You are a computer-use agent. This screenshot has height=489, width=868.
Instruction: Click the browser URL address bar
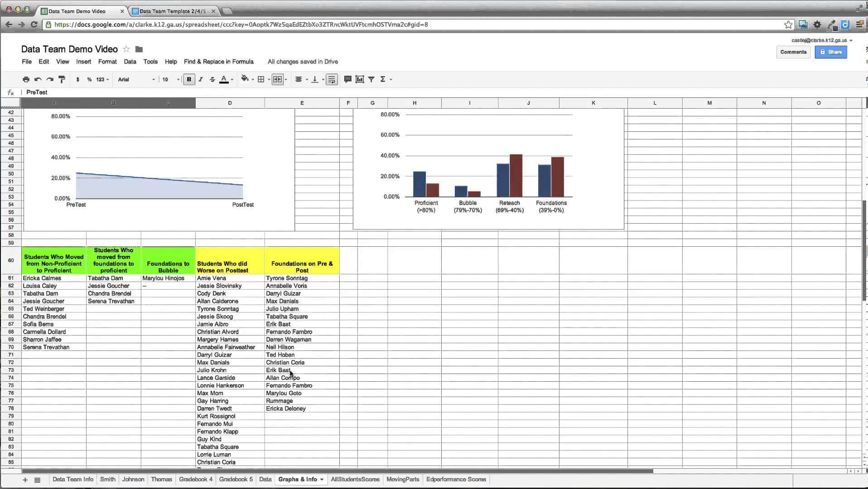[417, 24]
